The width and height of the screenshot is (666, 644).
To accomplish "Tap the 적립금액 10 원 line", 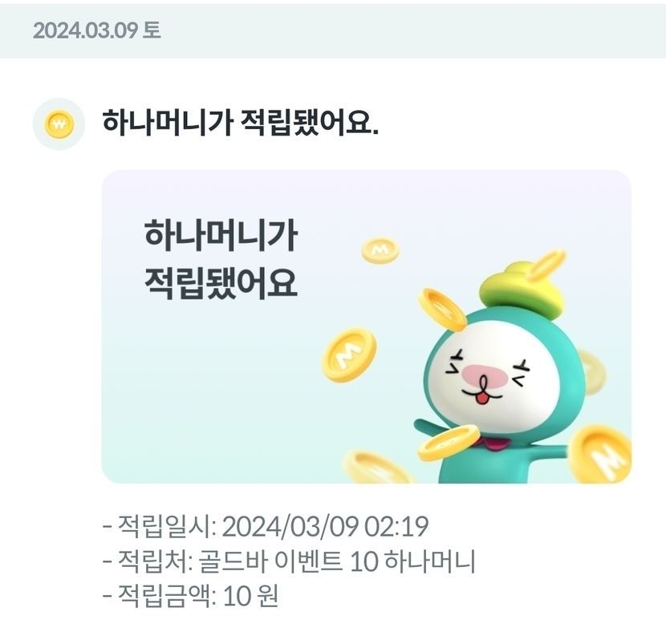I will click(191, 596).
